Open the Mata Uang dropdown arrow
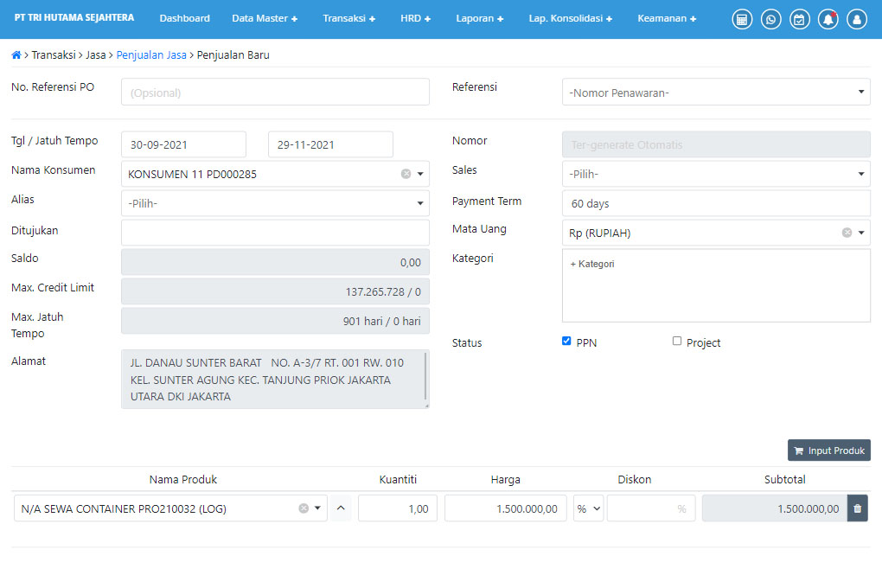Screen dimensions: 882x588 pos(861,233)
